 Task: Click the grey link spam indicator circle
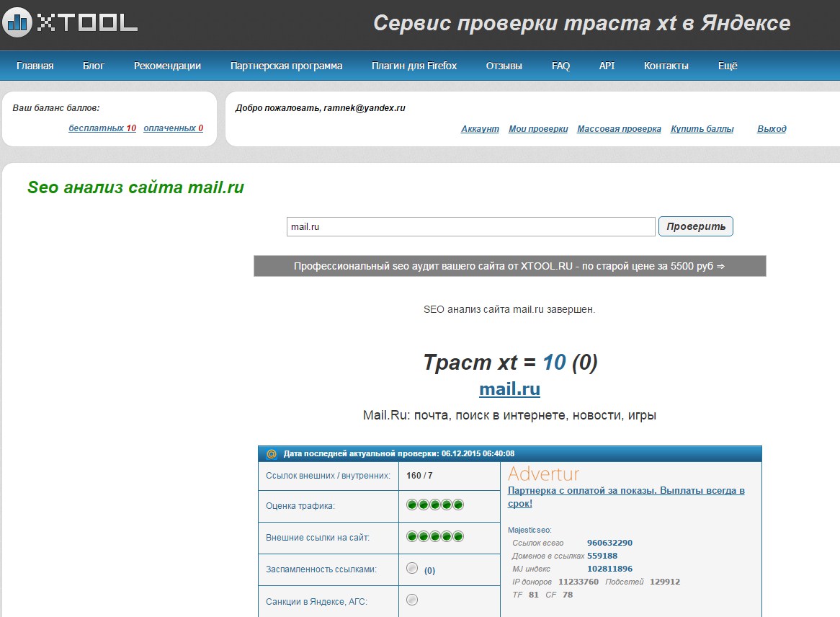[412, 568]
